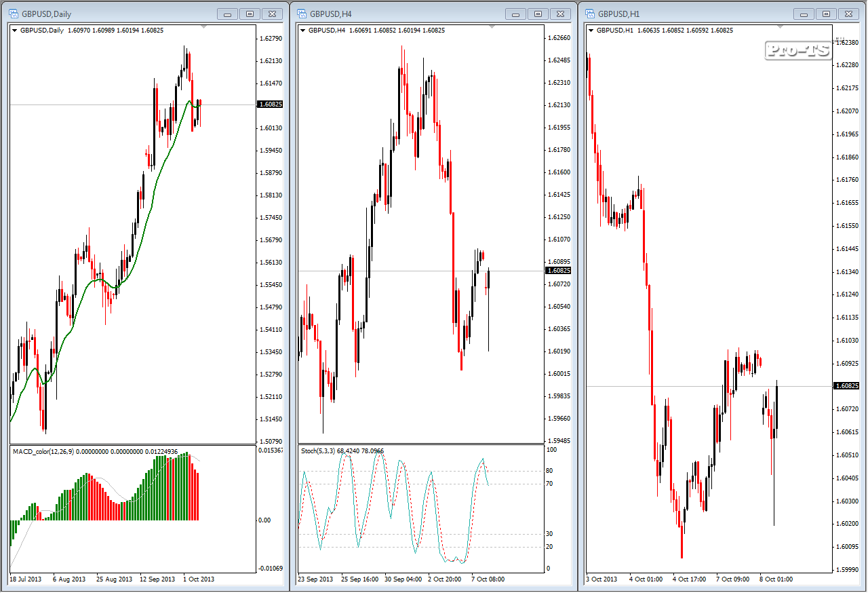Click the Stochastic 30 level label
The height and width of the screenshot is (593, 868).
[549, 534]
